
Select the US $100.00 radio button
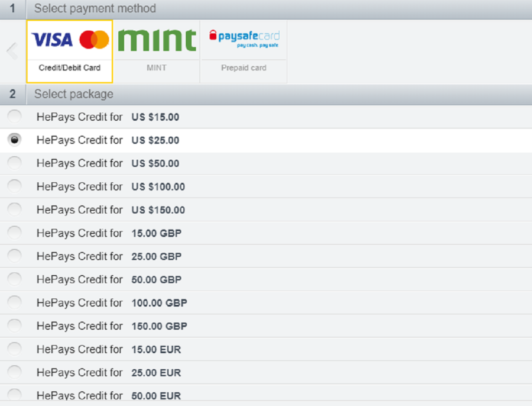(x=15, y=186)
